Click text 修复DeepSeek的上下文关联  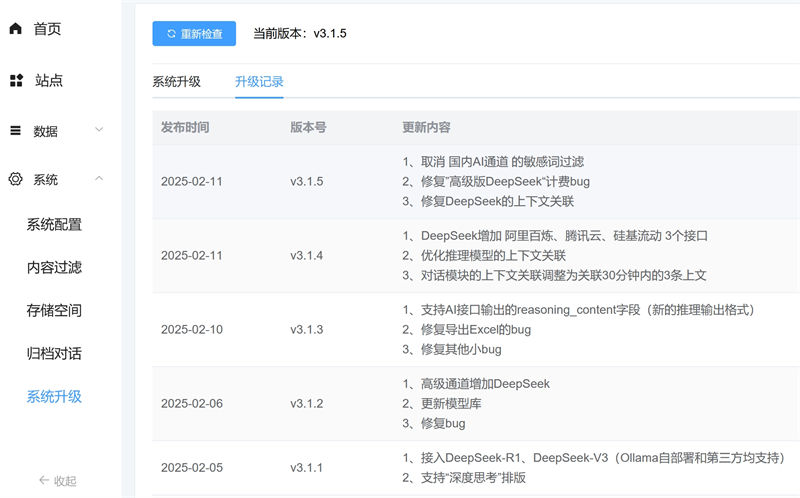coord(497,202)
